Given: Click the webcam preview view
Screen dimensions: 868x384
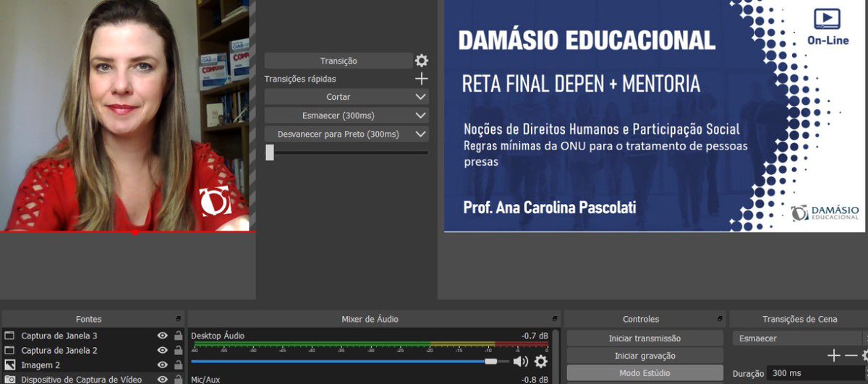Looking at the screenshot, I should [x=124, y=116].
